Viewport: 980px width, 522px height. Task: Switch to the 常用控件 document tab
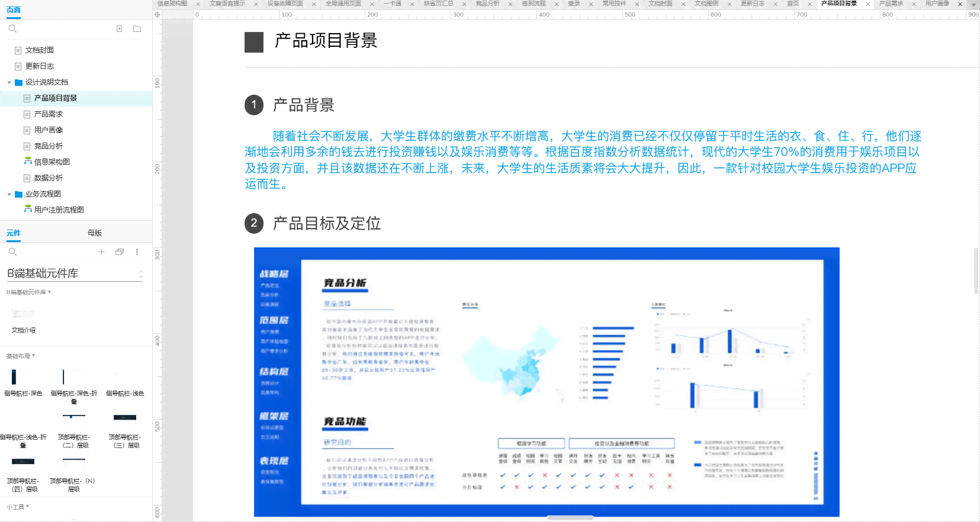pyautogui.click(x=615, y=4)
